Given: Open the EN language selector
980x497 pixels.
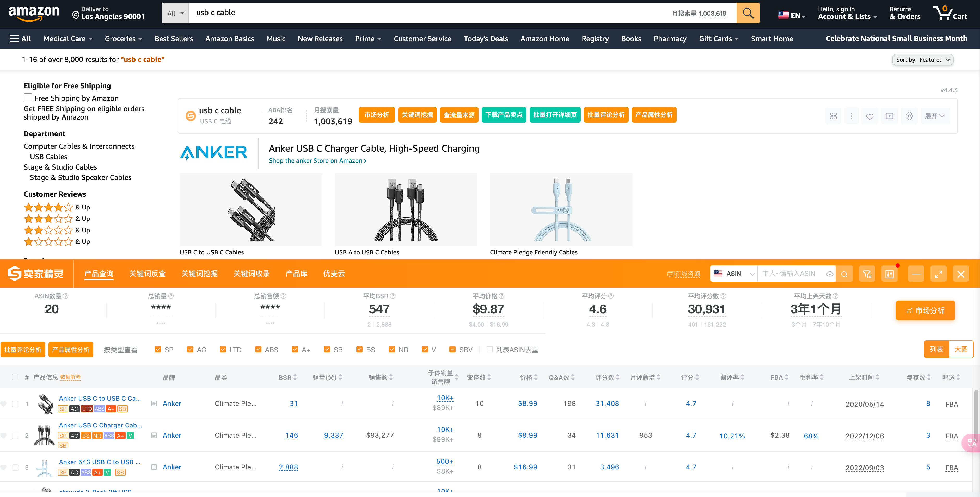Looking at the screenshot, I should (792, 15).
